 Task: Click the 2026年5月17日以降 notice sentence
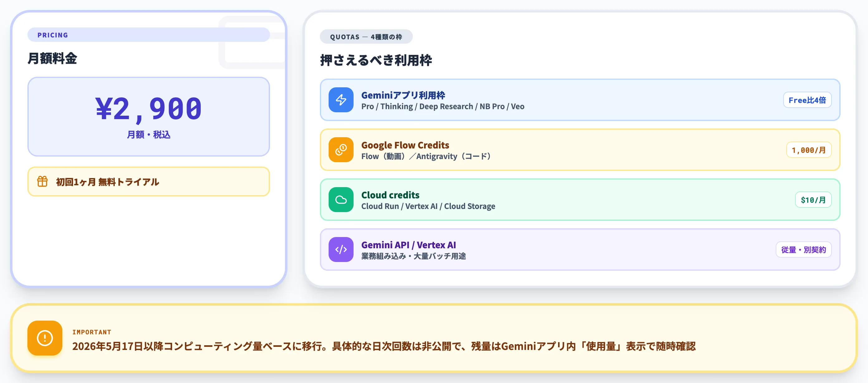(384, 346)
